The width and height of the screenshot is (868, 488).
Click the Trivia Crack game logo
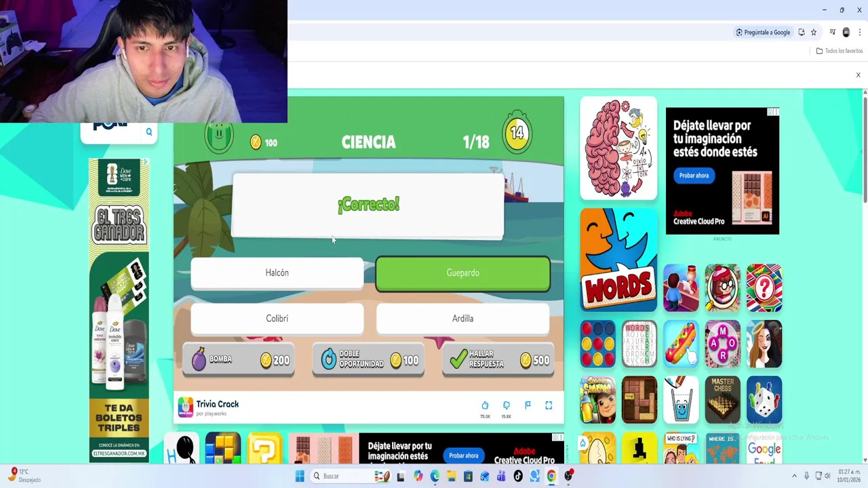185,407
